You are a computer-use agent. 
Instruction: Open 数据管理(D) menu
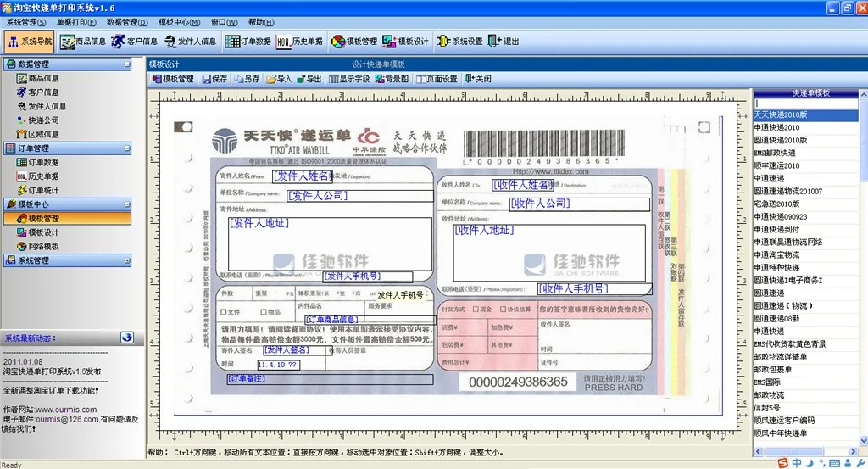pyautogui.click(x=127, y=22)
